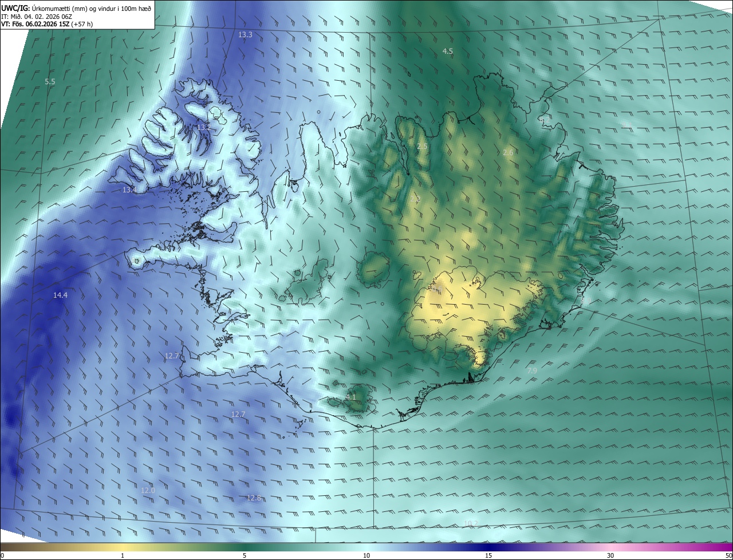Click the 7.9 value label
The height and width of the screenshot is (560, 733).
532,371
